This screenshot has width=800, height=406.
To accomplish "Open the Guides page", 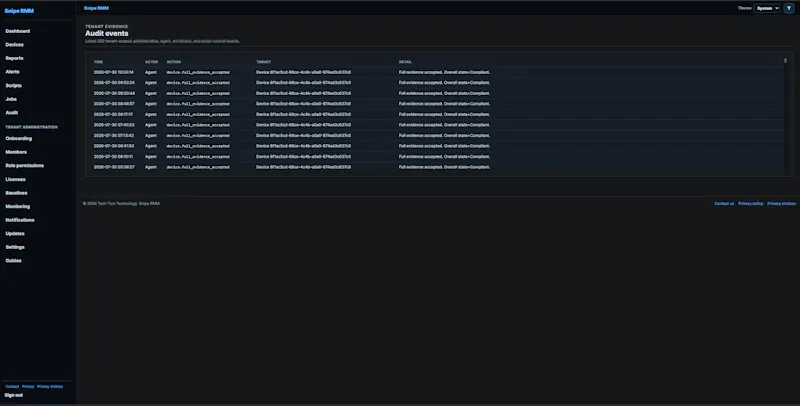I will coord(13,261).
